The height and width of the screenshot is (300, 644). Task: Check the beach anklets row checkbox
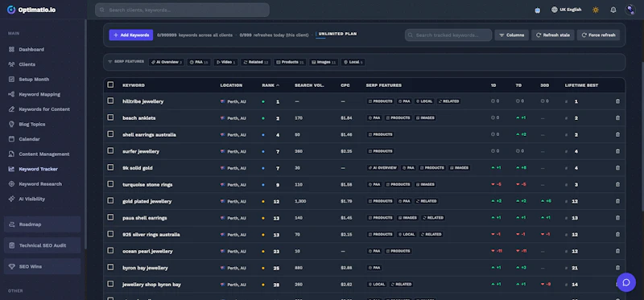coord(110,117)
